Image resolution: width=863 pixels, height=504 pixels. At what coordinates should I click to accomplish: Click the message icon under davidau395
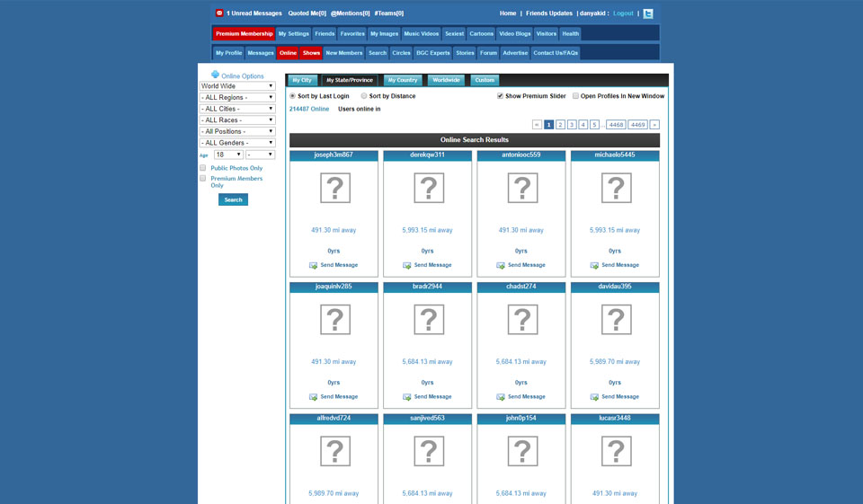click(594, 396)
